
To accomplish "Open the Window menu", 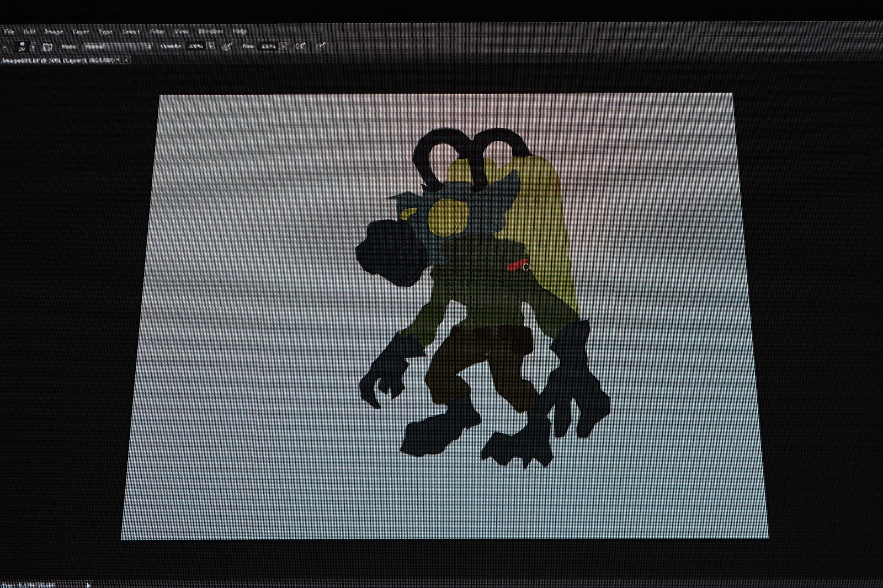I will pos(210,31).
